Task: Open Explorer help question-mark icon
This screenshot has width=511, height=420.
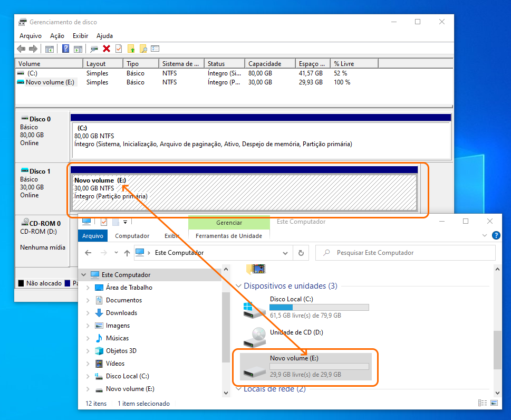Action: pos(496,235)
